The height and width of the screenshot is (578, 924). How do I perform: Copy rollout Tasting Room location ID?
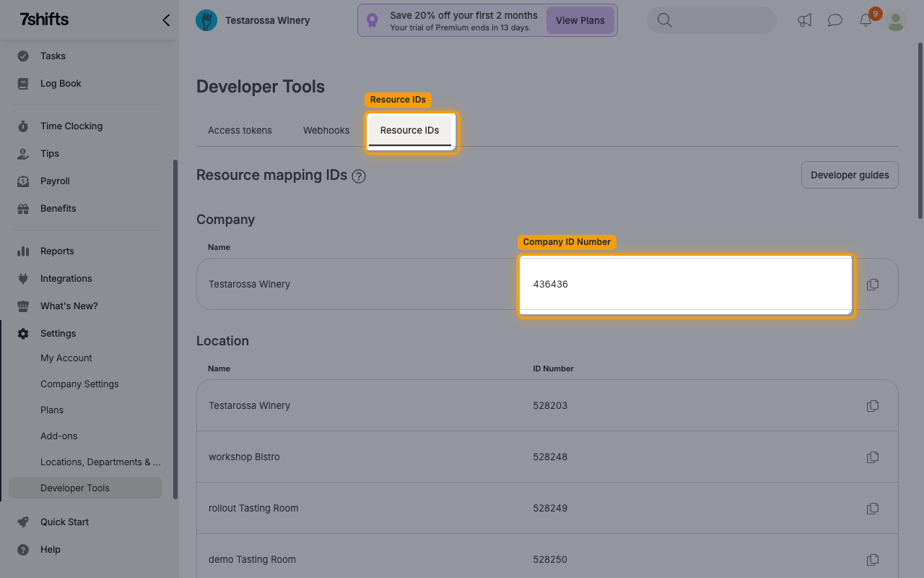point(873,508)
